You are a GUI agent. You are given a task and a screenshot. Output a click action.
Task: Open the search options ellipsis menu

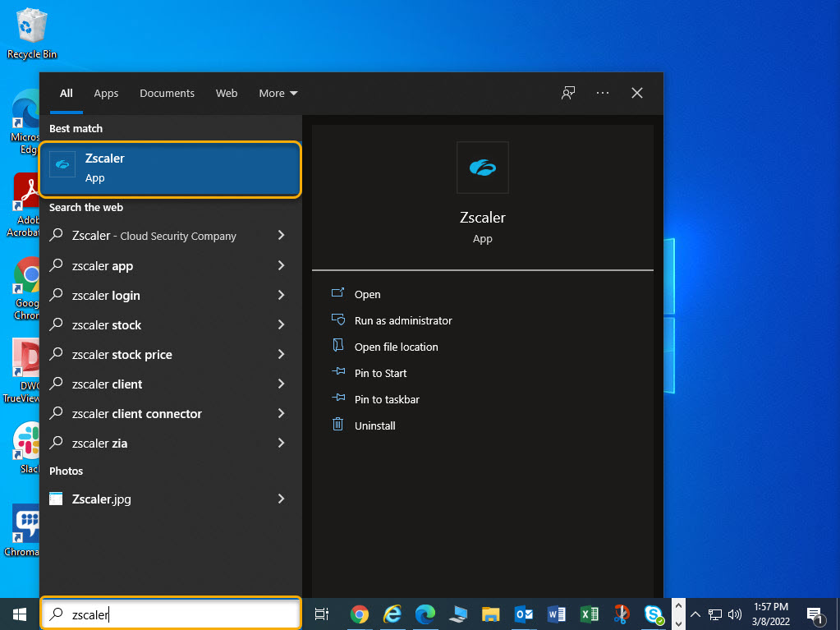603,93
